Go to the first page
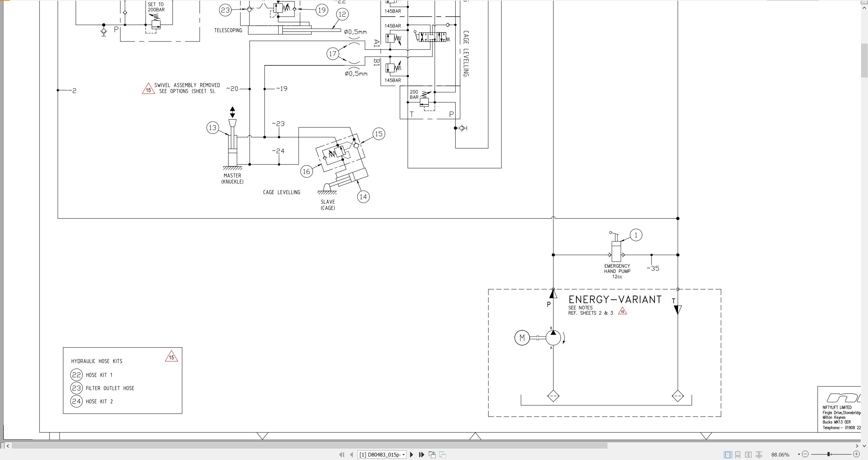This screenshot has width=868, height=460. 342,454
